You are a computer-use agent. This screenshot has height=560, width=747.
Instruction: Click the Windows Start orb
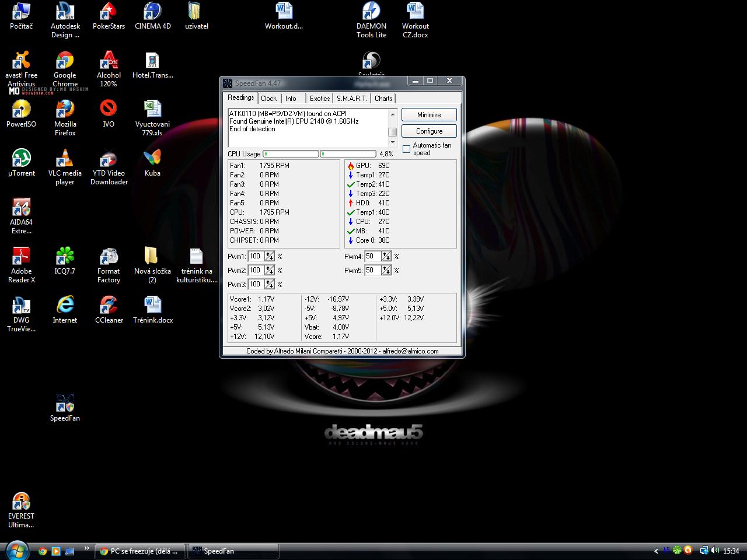point(16,550)
